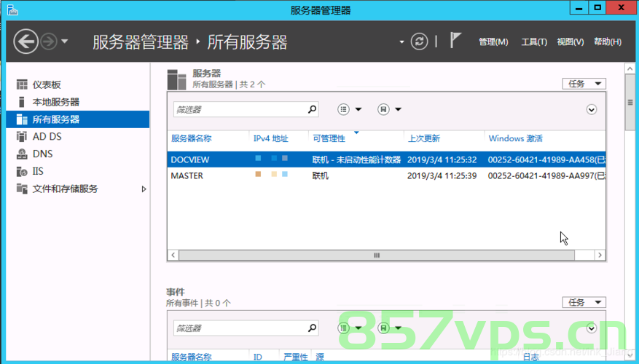
Task: Select the DOCVIEW server row
Action: pos(386,159)
